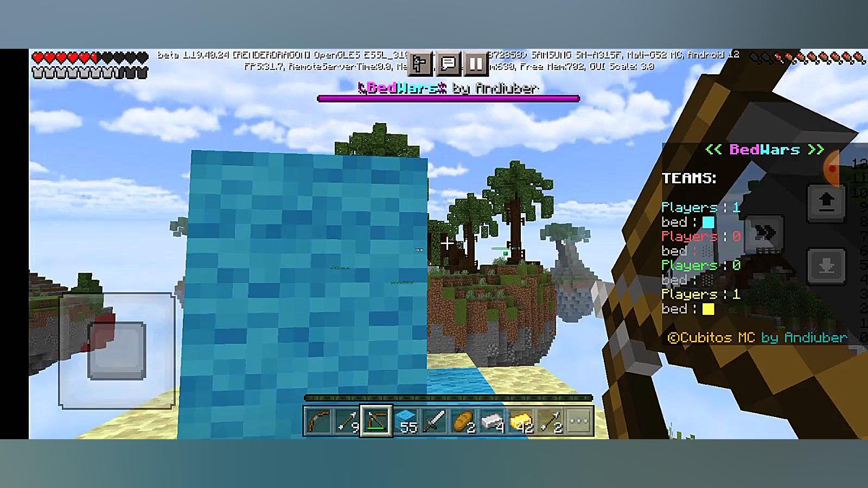The width and height of the screenshot is (868, 488).
Task: Click the health hearts bar
Action: pyautogui.click(x=90, y=57)
